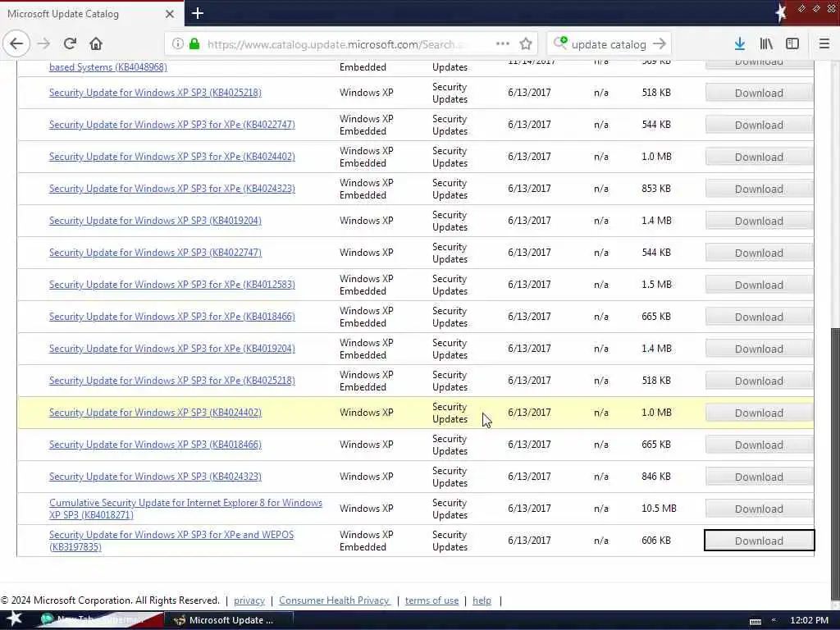Select the 10.5 MB size cell

(659, 509)
